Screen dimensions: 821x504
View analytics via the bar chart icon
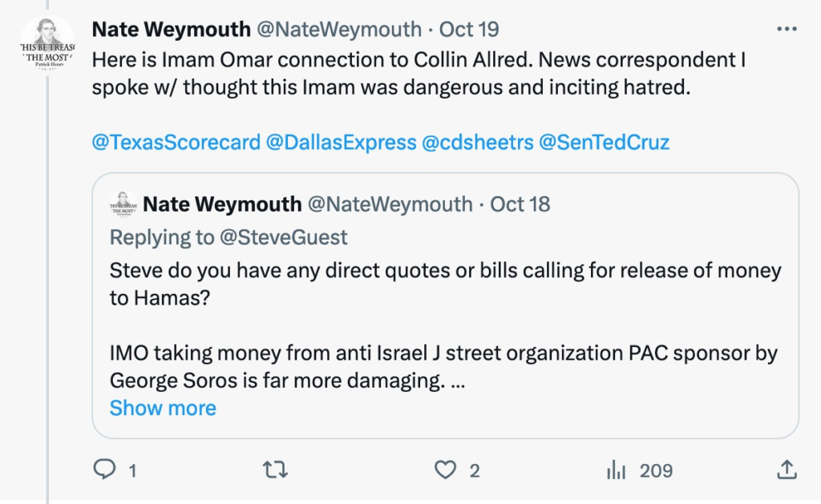(x=616, y=470)
